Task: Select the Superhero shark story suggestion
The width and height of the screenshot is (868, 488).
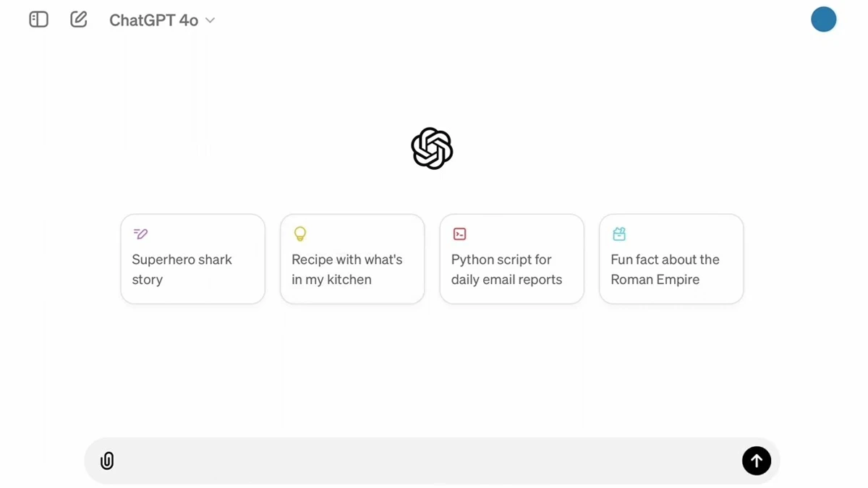Action: click(x=192, y=259)
